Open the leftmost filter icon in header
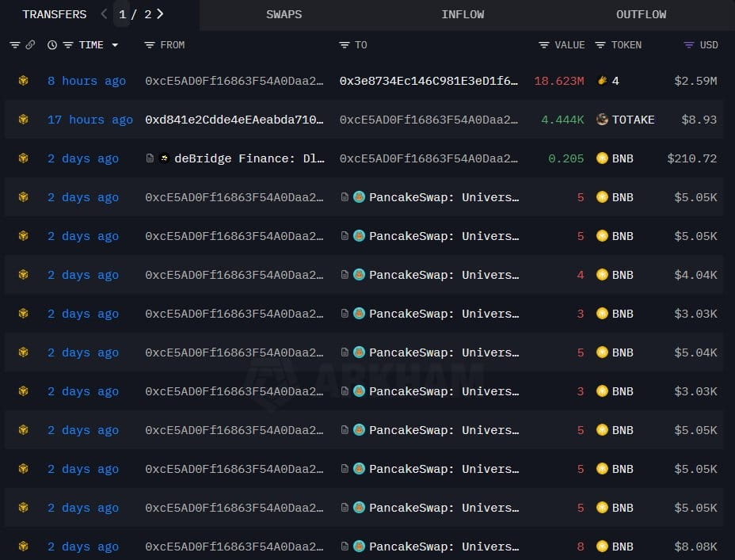The image size is (735, 560). tap(15, 45)
